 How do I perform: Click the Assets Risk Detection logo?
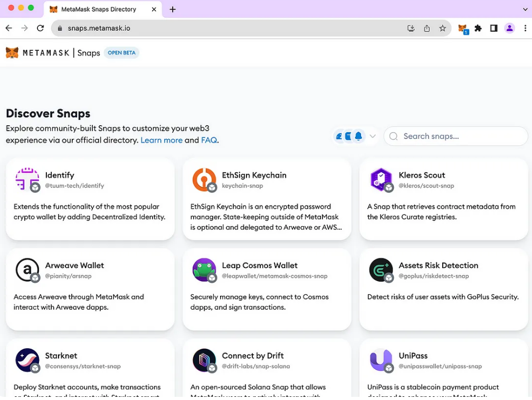[x=381, y=270]
